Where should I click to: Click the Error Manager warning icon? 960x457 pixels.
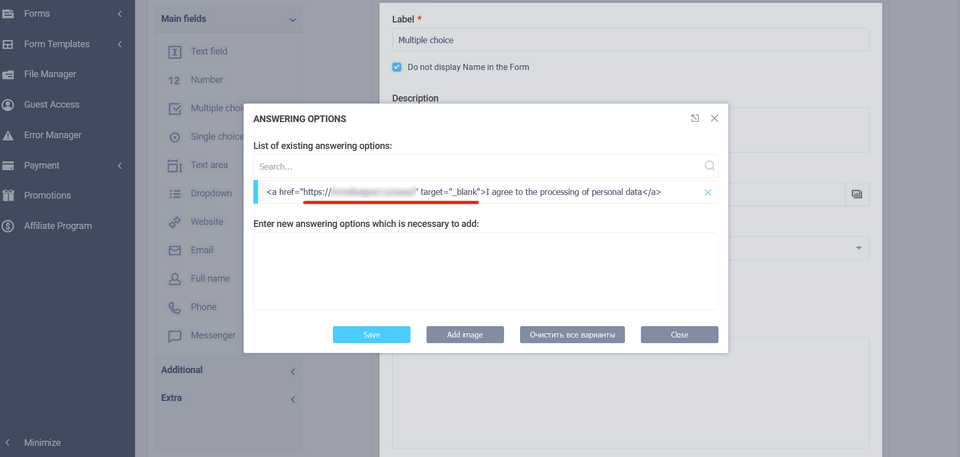[9, 135]
